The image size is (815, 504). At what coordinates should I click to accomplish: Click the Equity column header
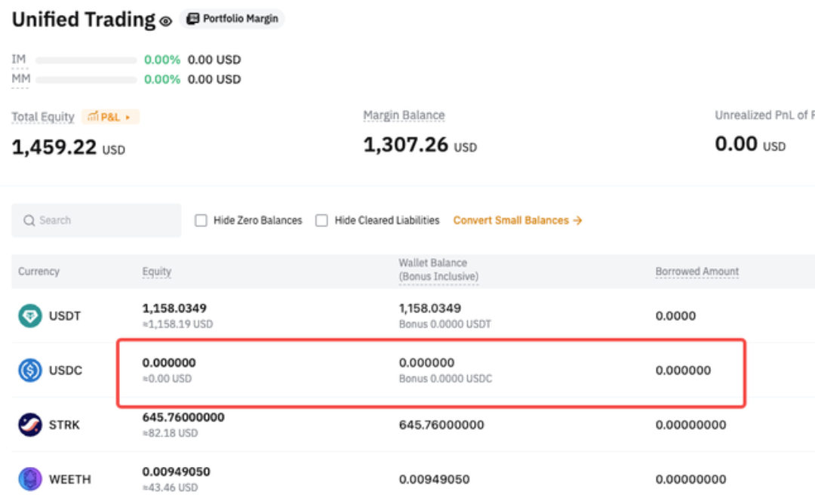(x=157, y=272)
